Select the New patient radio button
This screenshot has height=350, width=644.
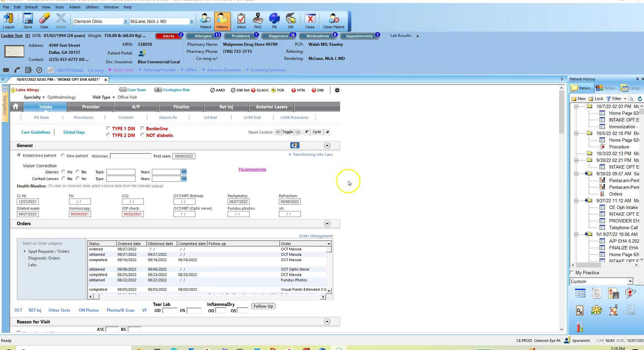(x=63, y=156)
